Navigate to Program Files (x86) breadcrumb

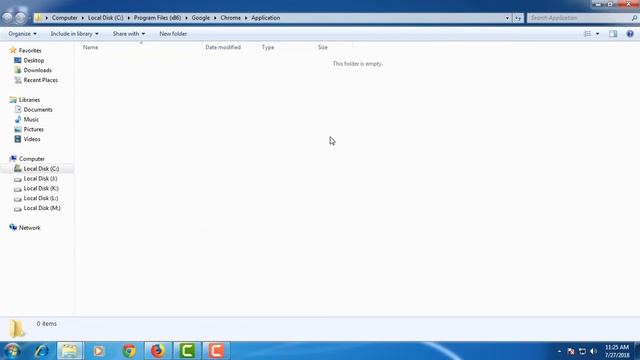(x=157, y=18)
